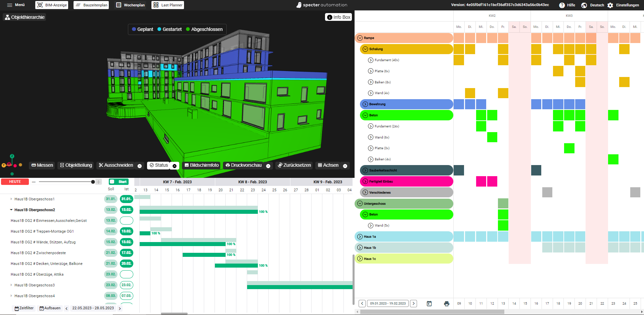Click the date range field 09.01.2023 - 19.02.2023
The height and width of the screenshot is (315, 644).
tap(388, 303)
